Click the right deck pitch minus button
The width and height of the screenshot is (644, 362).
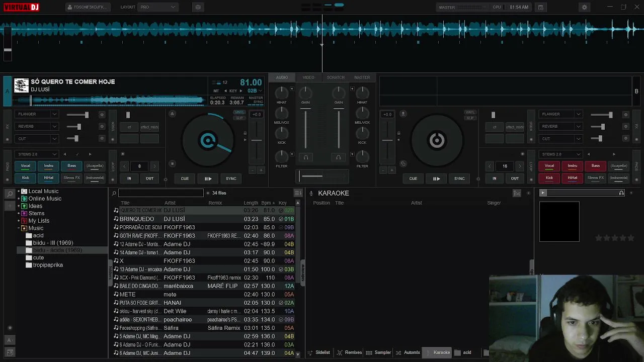coord(383,170)
